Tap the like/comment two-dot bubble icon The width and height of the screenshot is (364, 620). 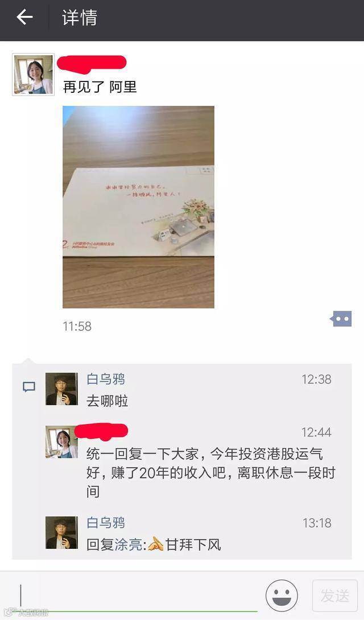tap(341, 318)
